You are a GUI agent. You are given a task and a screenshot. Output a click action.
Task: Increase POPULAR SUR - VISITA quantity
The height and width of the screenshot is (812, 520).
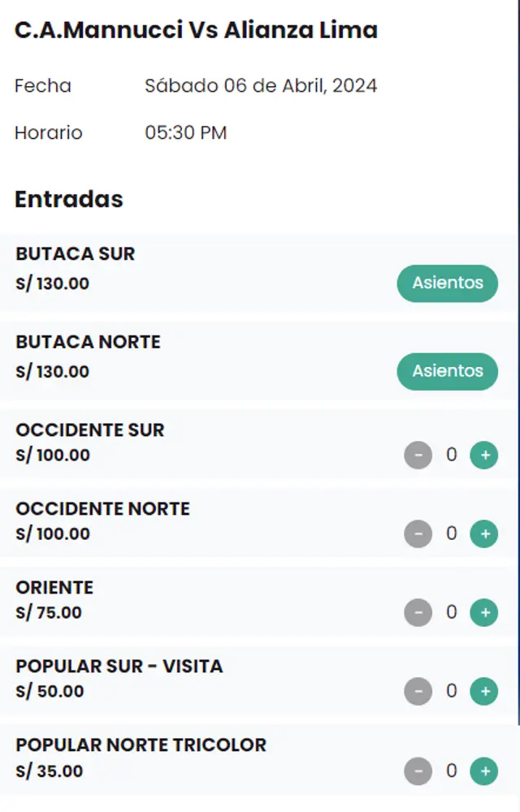coord(483,692)
